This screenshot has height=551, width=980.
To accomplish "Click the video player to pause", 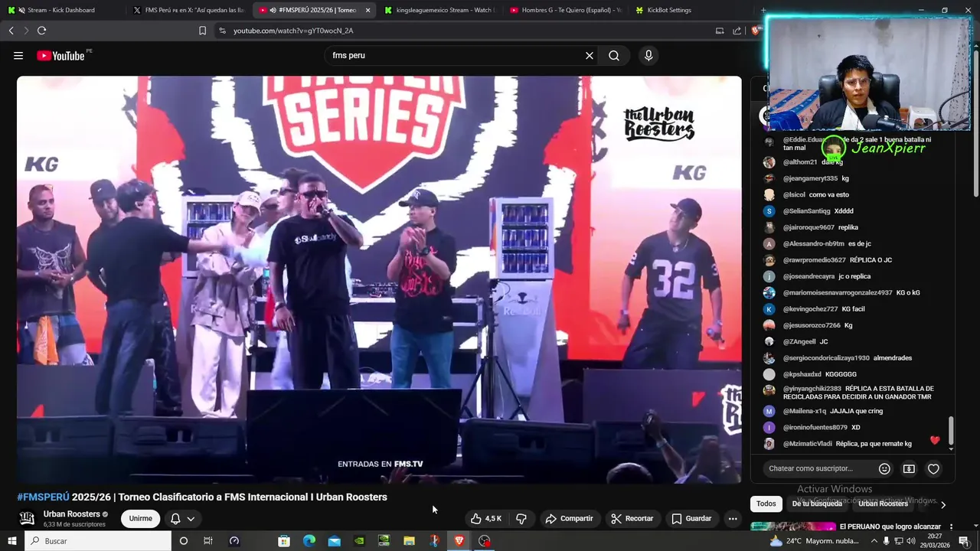I will 379,279.
